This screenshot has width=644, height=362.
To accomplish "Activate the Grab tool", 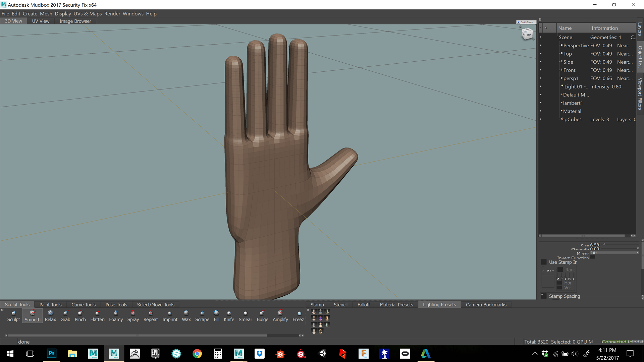I will (65, 315).
